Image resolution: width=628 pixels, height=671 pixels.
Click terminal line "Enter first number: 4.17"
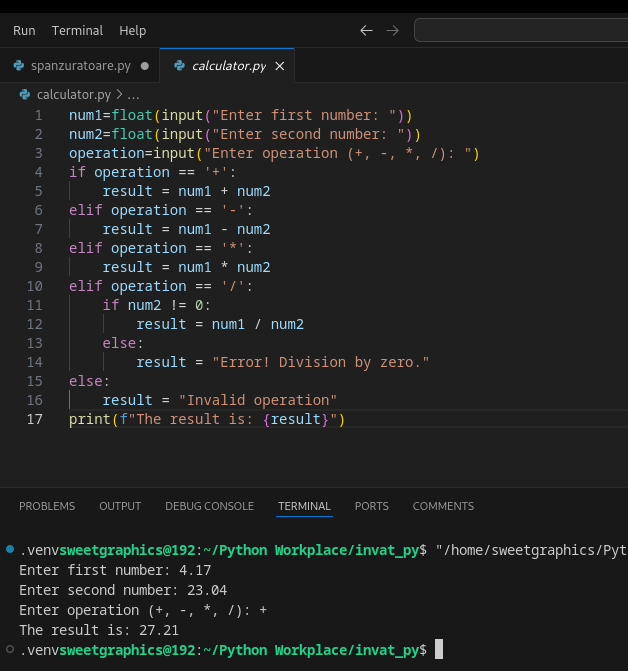click(x=115, y=570)
